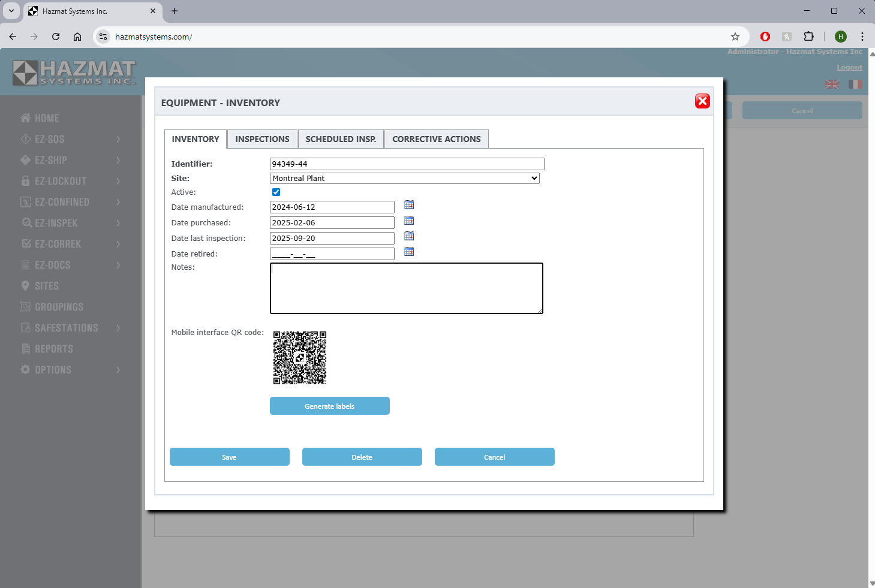Open the Site dropdown showing Montreal Plant

405,179
